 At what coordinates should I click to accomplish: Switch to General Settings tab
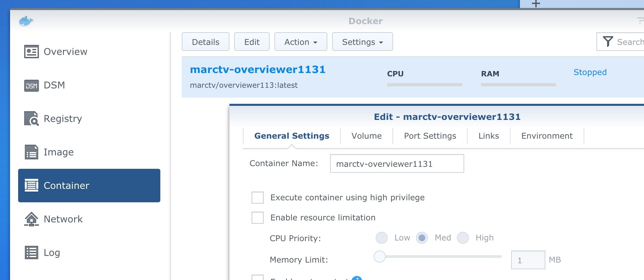tap(292, 136)
